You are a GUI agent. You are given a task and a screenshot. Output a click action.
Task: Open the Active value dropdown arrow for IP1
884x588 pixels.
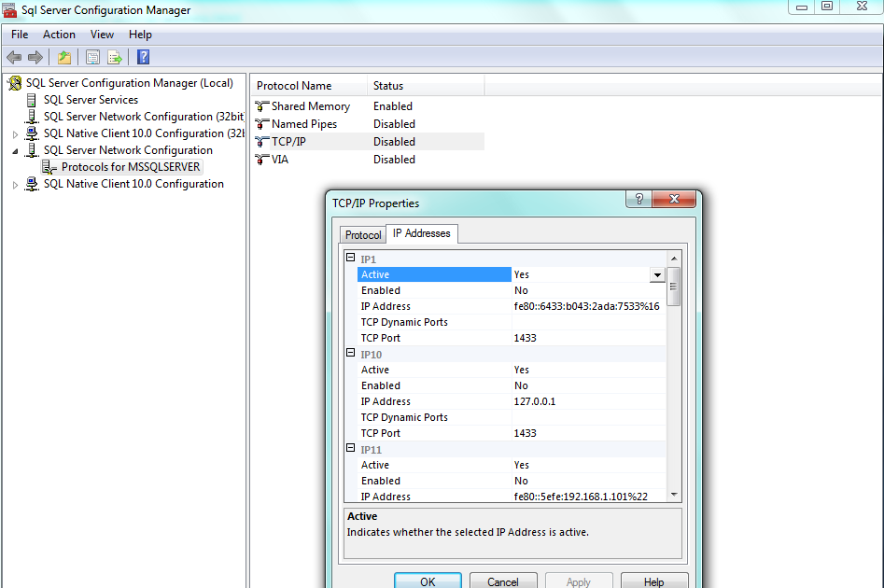657,275
